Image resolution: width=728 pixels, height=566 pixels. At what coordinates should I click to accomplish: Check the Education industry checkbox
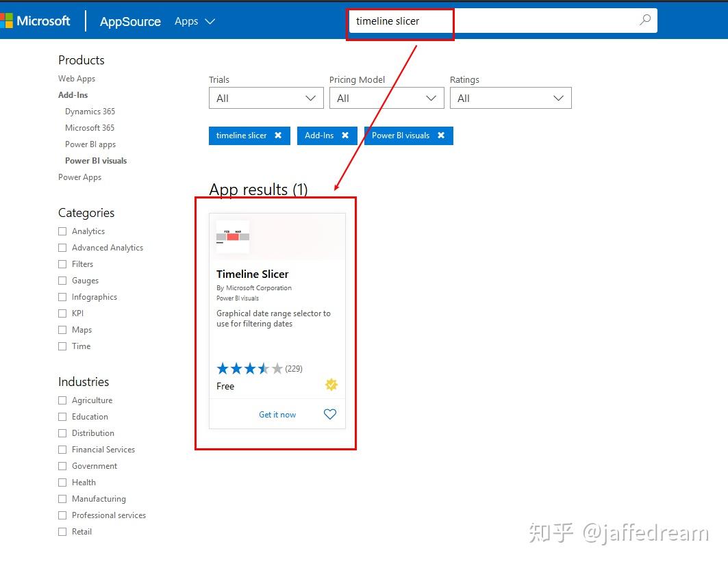click(x=62, y=416)
